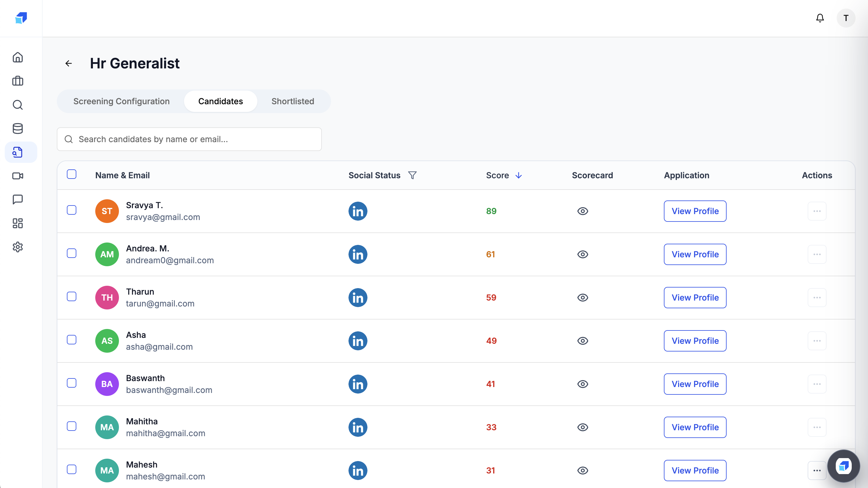Open Sravya T.'s LinkedIn profile icon
The height and width of the screenshot is (488, 868).
(x=358, y=211)
